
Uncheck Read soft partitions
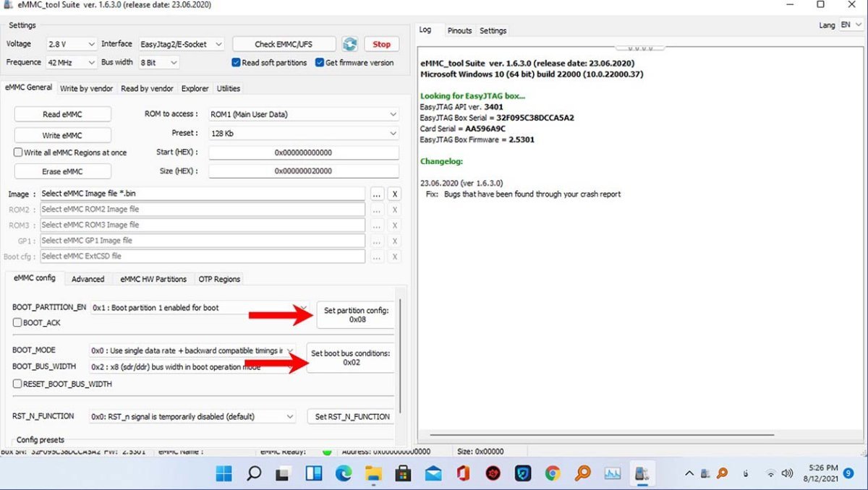pyautogui.click(x=236, y=62)
